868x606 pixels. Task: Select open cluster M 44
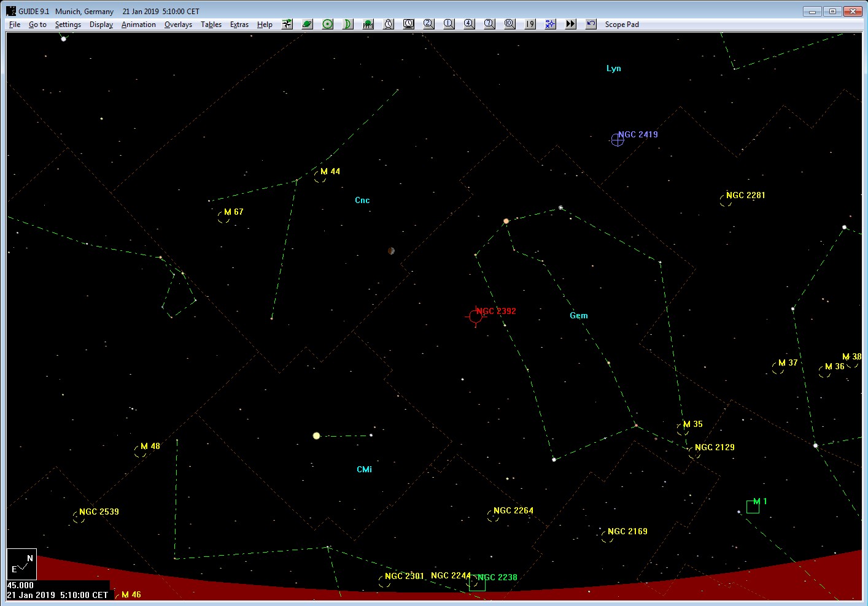click(x=320, y=177)
